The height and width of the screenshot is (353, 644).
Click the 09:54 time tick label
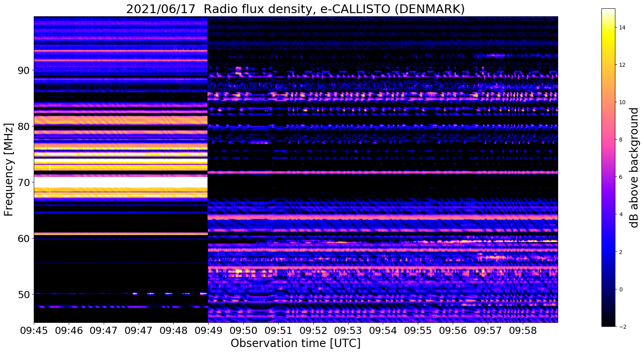383,331
